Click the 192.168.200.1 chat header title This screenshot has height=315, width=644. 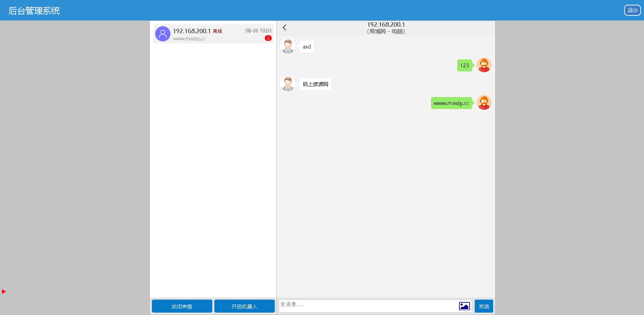(x=386, y=25)
